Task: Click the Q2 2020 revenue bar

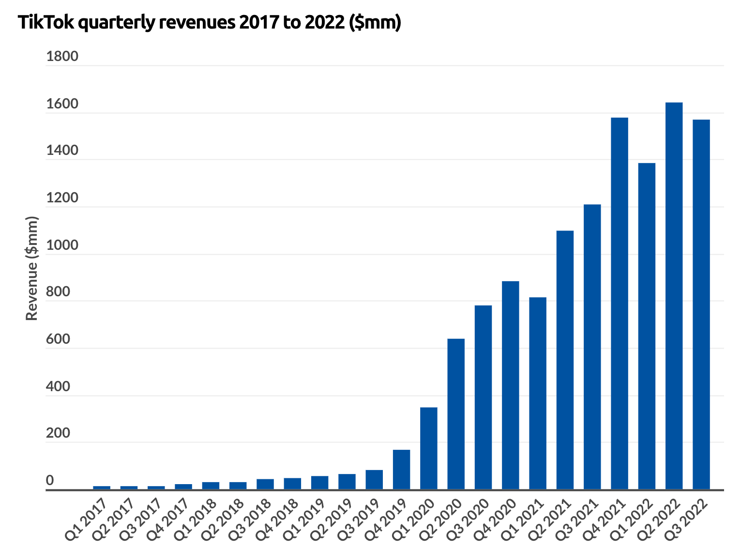Action: (x=456, y=414)
